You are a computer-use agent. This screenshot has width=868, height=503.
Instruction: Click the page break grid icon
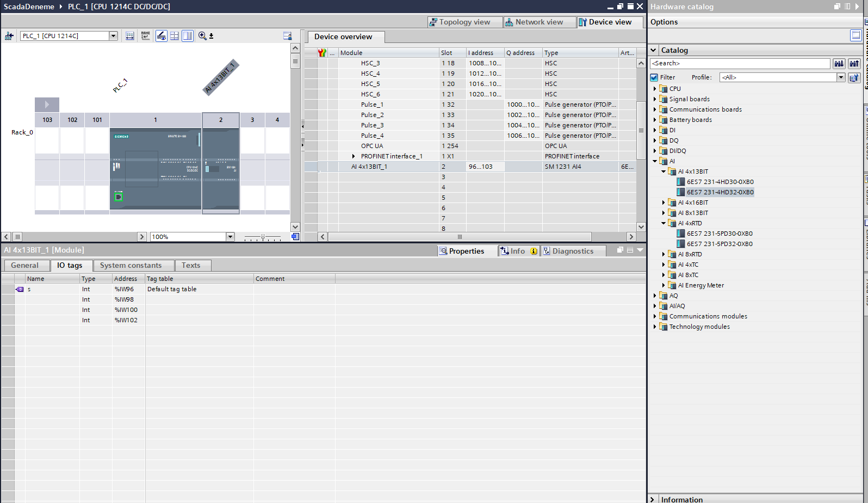[x=175, y=36]
